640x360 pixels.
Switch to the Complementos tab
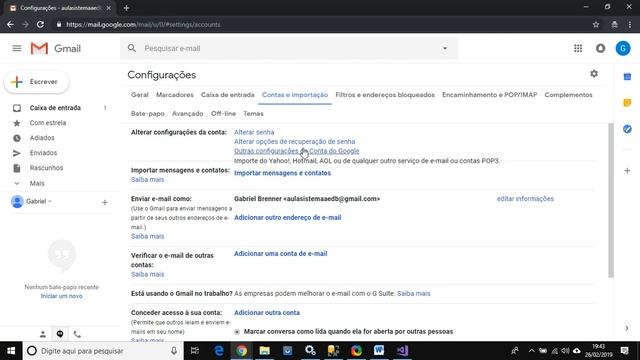[x=568, y=95]
